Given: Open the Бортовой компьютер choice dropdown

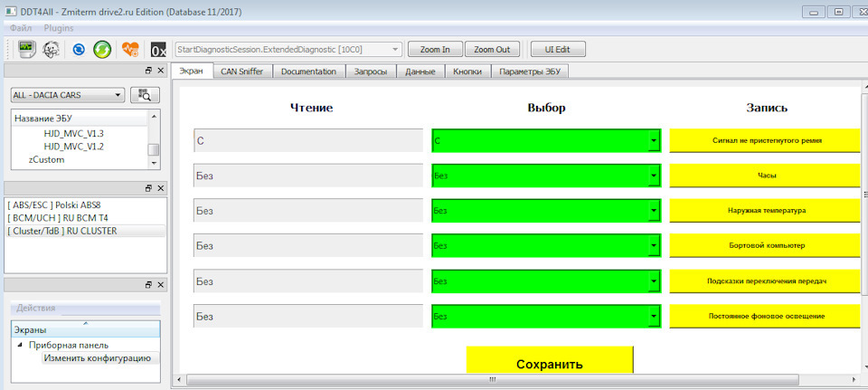Looking at the screenshot, I should 655,246.
